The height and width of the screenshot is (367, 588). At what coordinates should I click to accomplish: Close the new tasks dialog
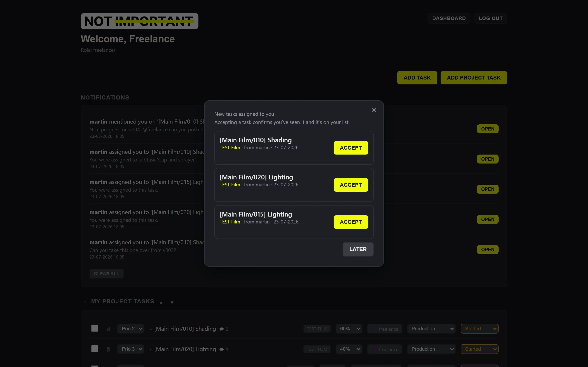[x=374, y=110]
